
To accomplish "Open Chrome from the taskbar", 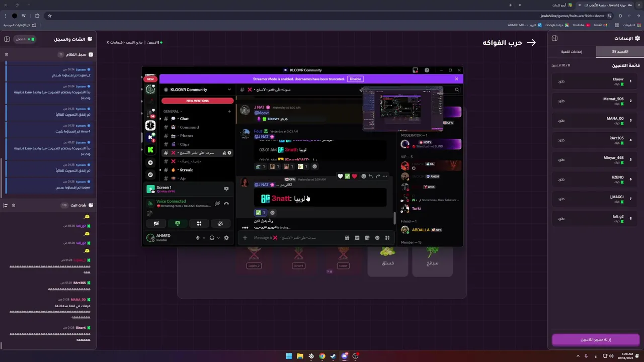I will (322, 356).
